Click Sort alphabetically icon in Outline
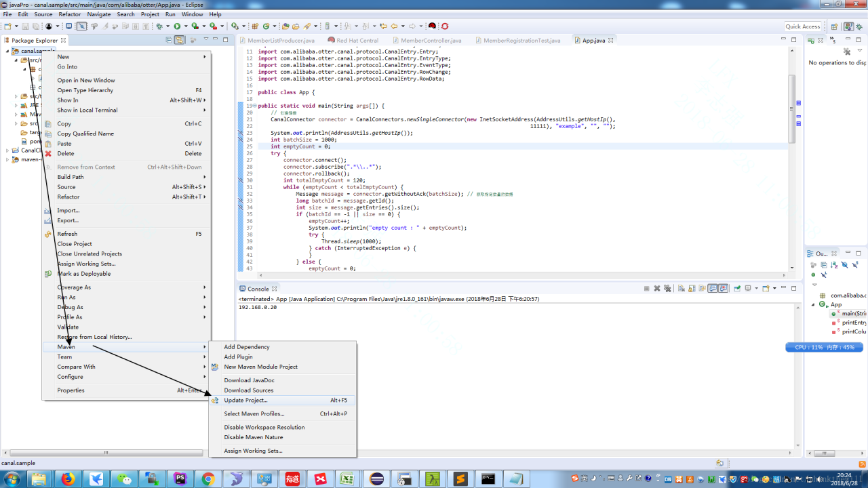This screenshot has width=868, height=488. point(834,264)
